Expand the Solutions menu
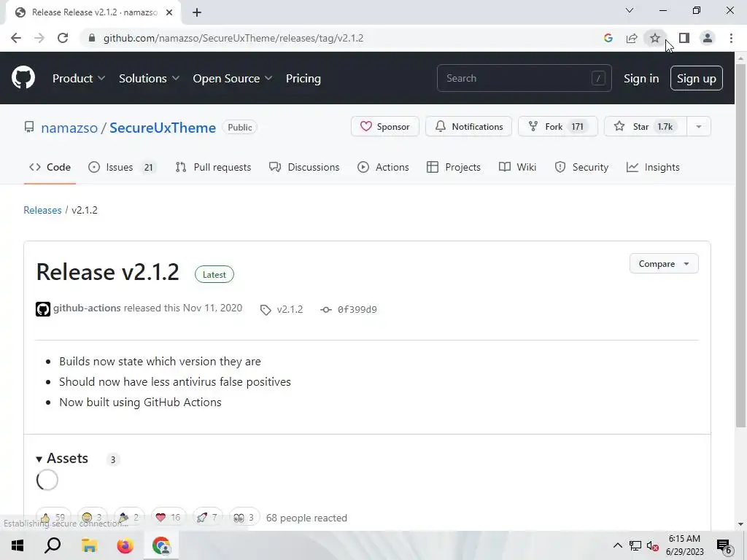 [x=149, y=78]
